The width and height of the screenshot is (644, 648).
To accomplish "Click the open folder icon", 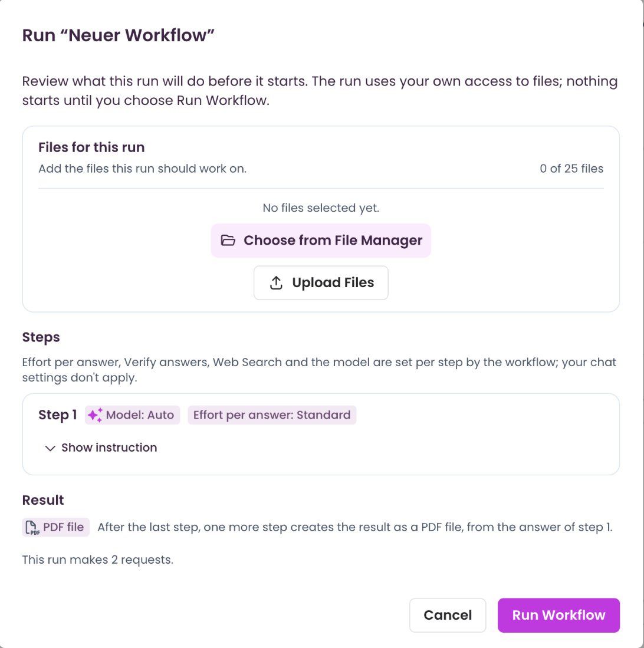I will pos(228,241).
